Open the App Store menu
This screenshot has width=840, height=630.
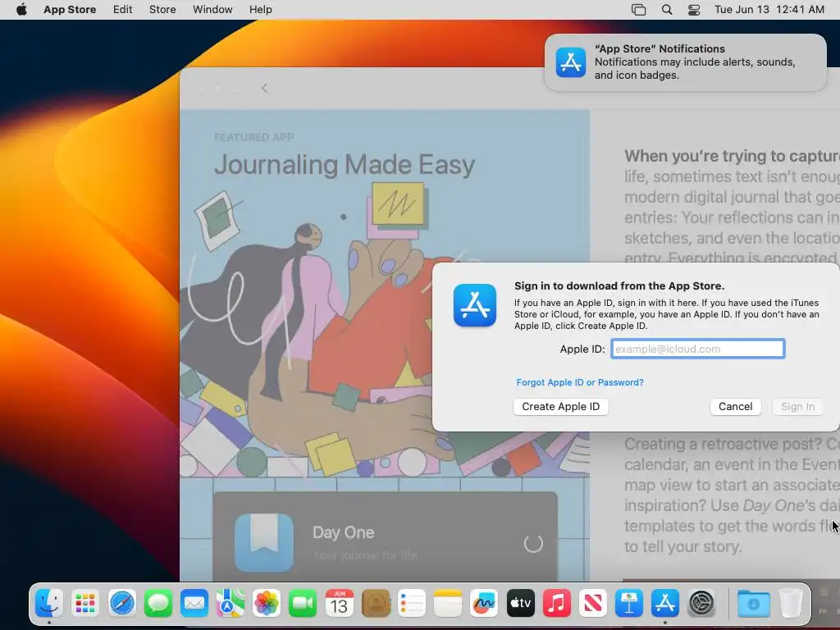[x=70, y=10]
